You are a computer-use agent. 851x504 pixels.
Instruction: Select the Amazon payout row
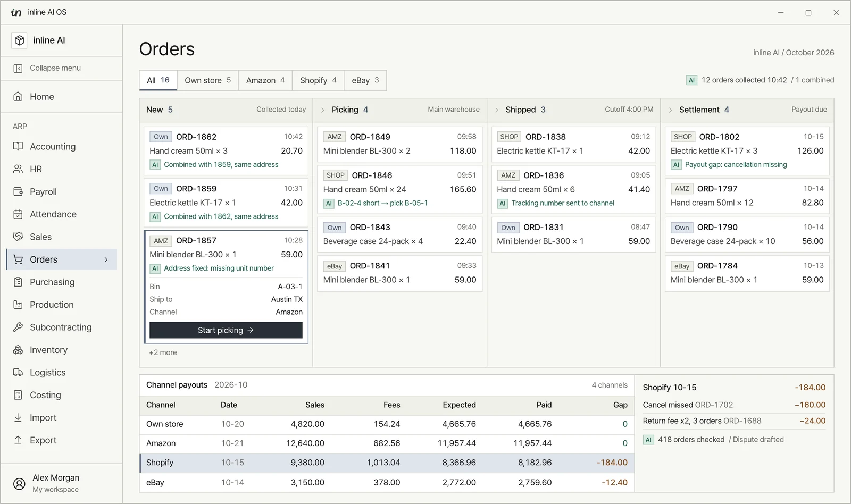tap(387, 443)
